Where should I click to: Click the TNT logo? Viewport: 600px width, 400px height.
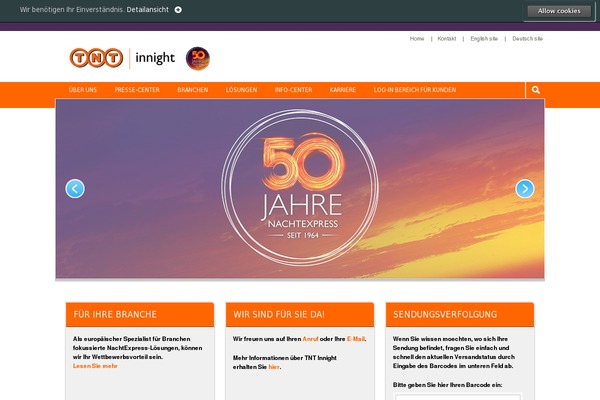pos(96,58)
